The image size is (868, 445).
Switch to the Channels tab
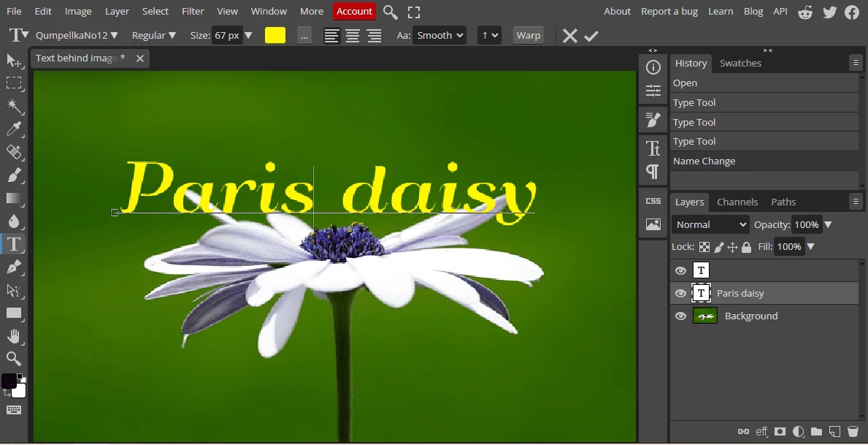click(737, 202)
